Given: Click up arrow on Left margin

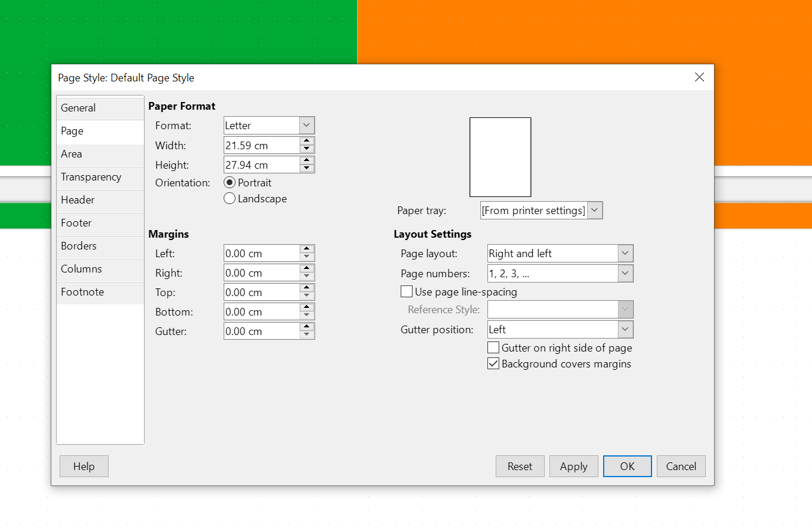Looking at the screenshot, I should [307, 249].
